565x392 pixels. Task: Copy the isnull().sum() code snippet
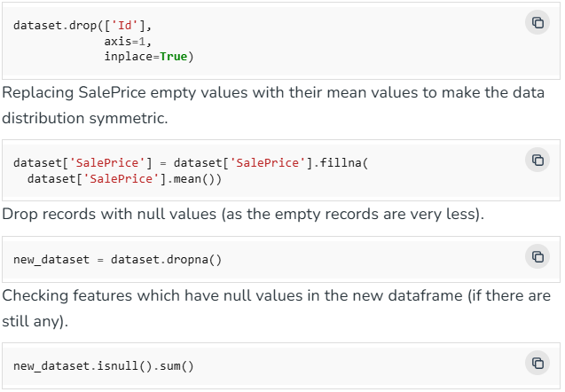(x=538, y=363)
